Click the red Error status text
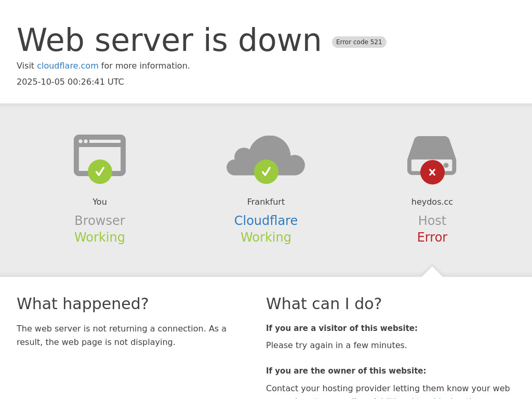532x399 pixels. click(x=432, y=237)
